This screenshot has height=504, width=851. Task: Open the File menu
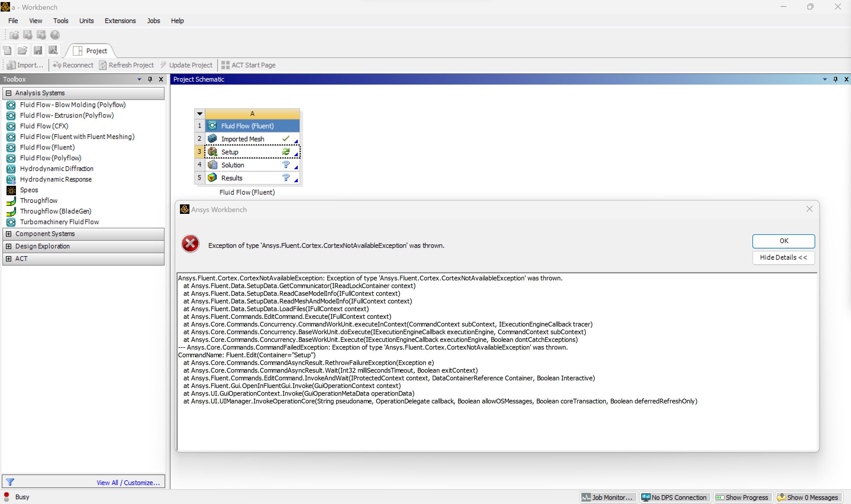(13, 21)
